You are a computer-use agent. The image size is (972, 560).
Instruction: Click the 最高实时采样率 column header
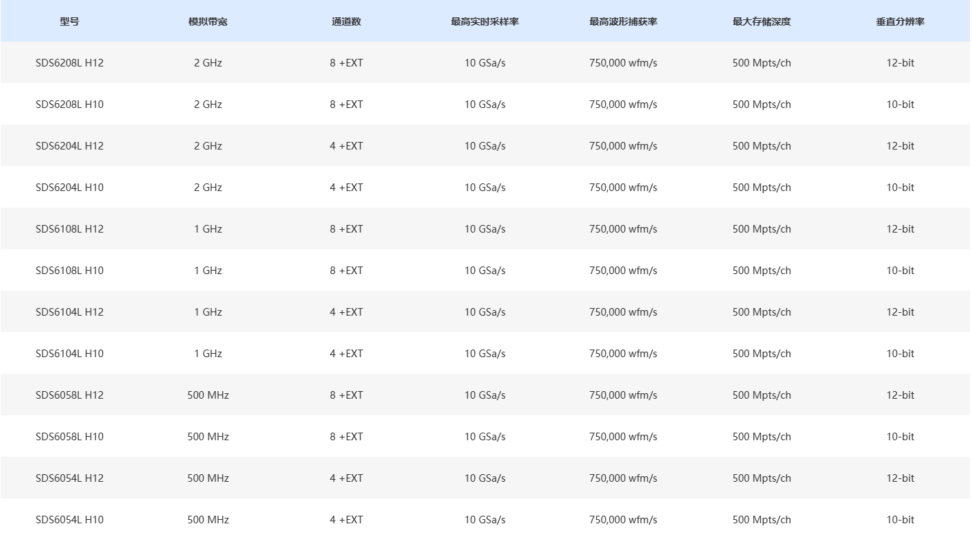pos(485,21)
